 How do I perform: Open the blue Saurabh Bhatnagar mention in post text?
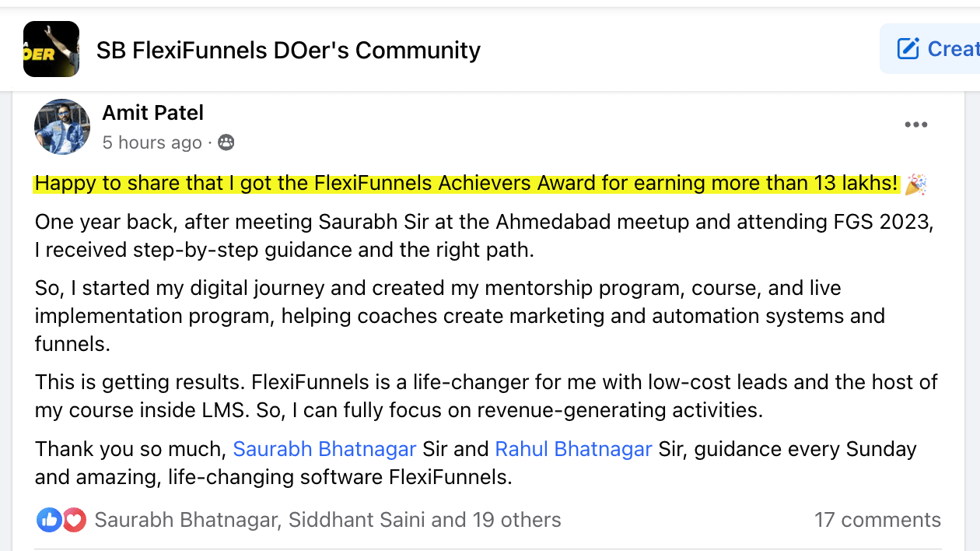tap(324, 449)
